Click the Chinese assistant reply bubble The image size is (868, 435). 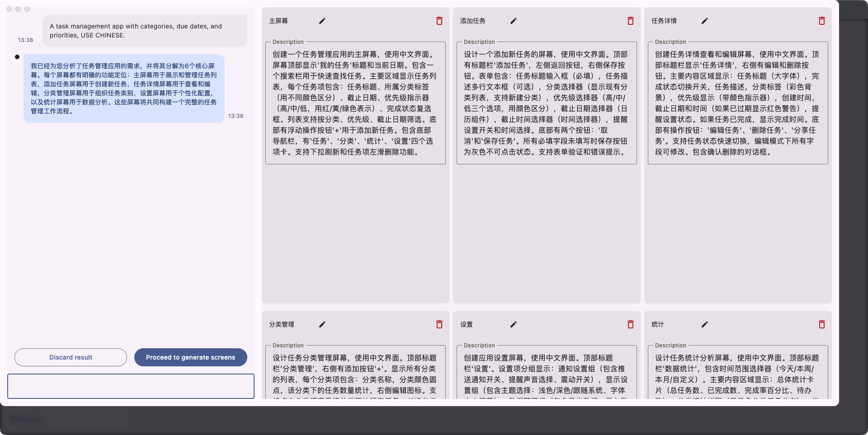click(x=124, y=89)
